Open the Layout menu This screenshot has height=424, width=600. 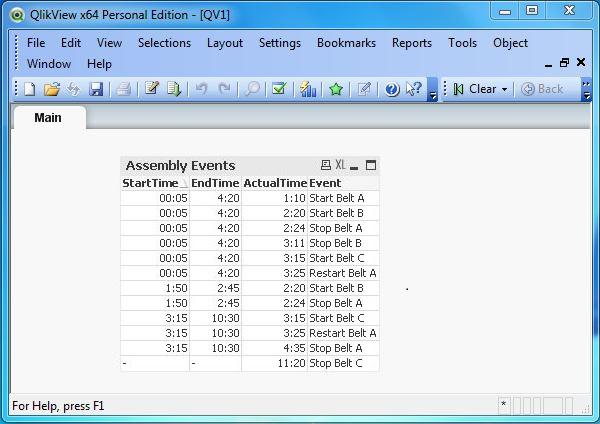225,43
